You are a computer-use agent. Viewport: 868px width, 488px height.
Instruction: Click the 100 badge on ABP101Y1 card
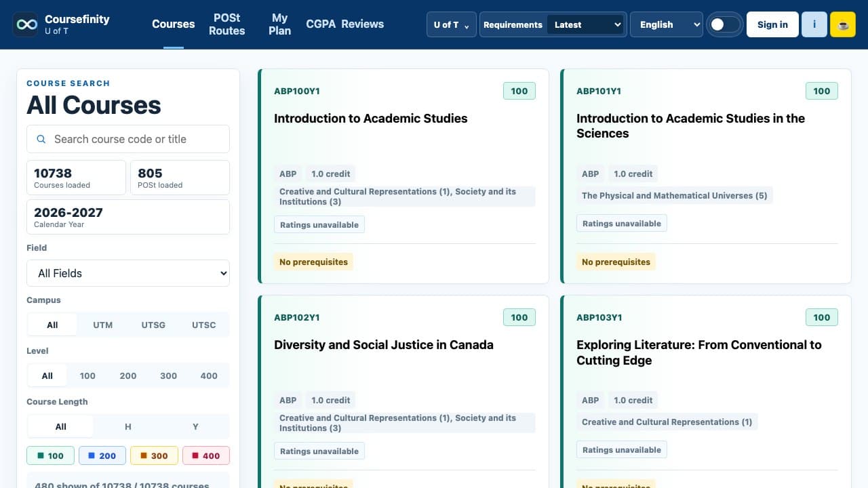(x=822, y=91)
